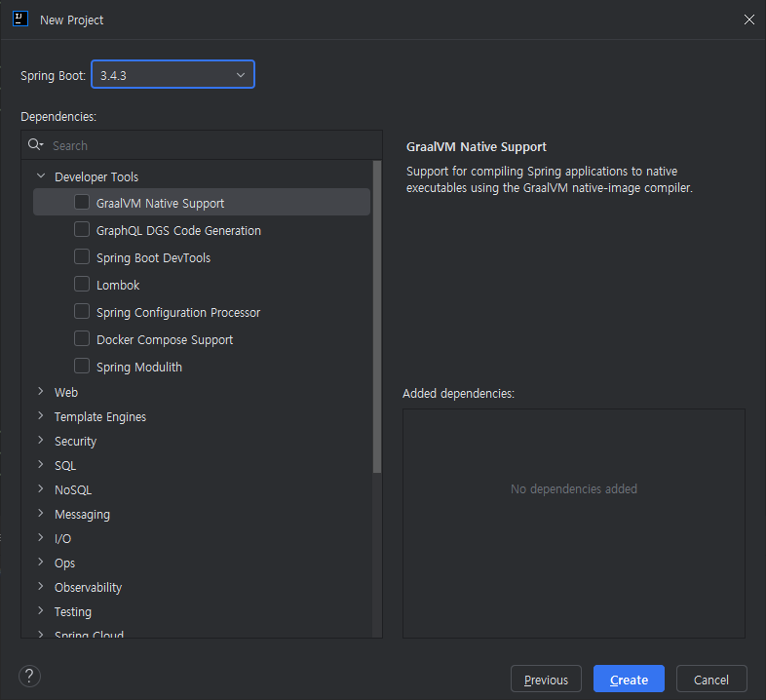Click the Create button
Image resolution: width=766 pixels, height=700 pixels.
click(629, 679)
